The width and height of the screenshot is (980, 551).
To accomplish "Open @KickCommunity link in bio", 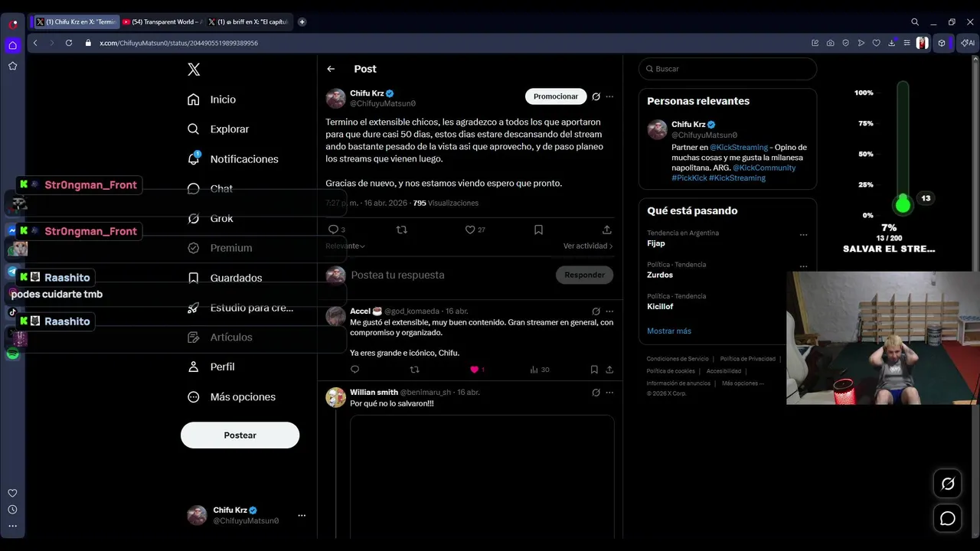I will pos(764,168).
